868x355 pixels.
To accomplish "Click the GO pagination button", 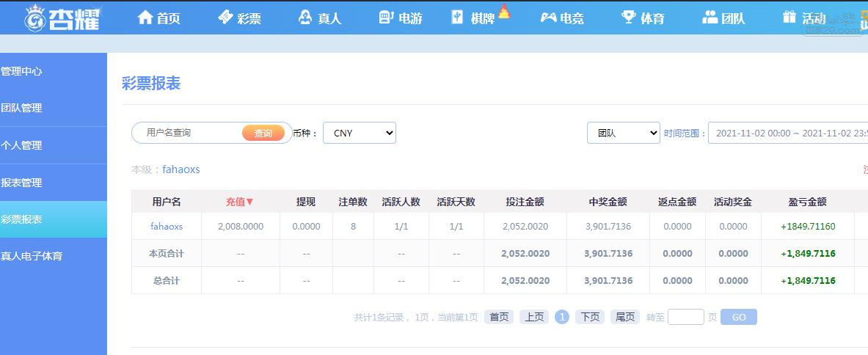I will pyautogui.click(x=739, y=317).
